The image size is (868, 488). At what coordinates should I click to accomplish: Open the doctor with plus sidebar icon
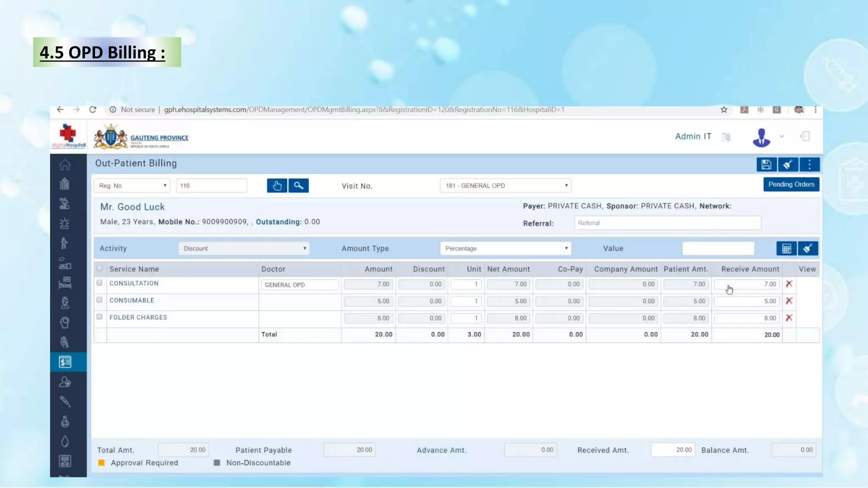point(65,382)
